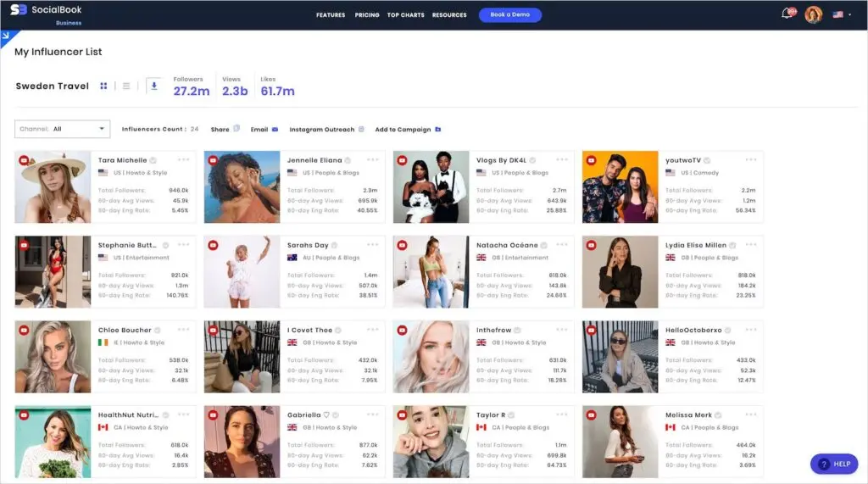Click the Share copy icon

point(237,129)
